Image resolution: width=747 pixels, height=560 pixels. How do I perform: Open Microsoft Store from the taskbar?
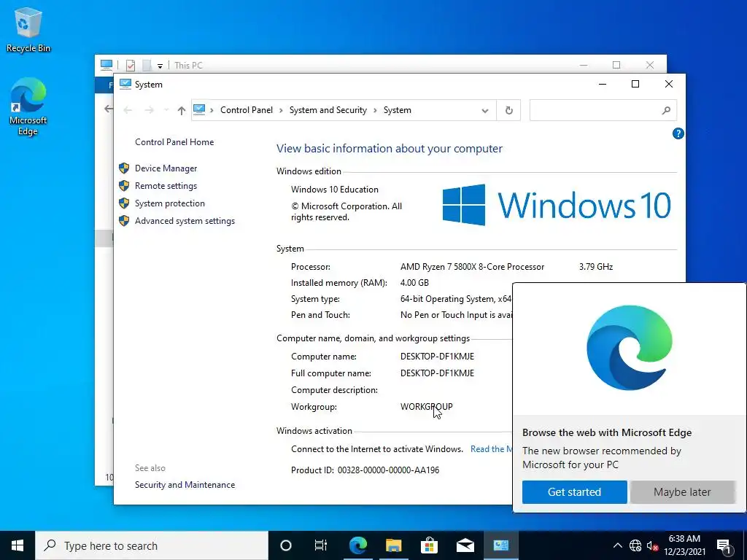click(x=429, y=545)
